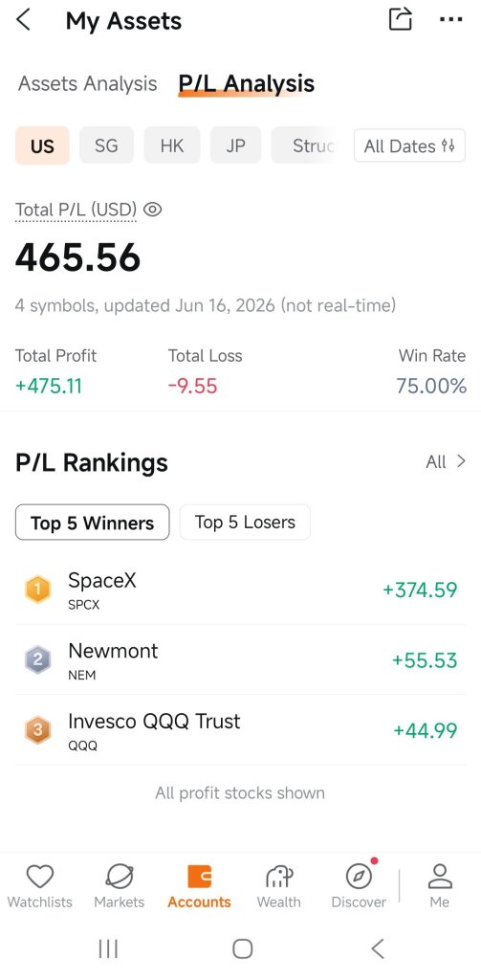
Task: Select the Top 5 Winners toggle
Action: point(93,522)
